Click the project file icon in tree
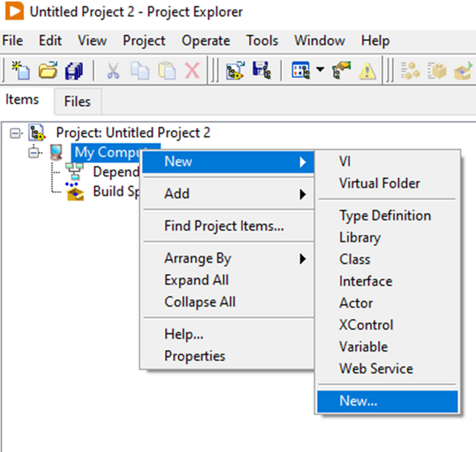Image resolution: width=476 pixels, height=452 pixels. coord(37,133)
